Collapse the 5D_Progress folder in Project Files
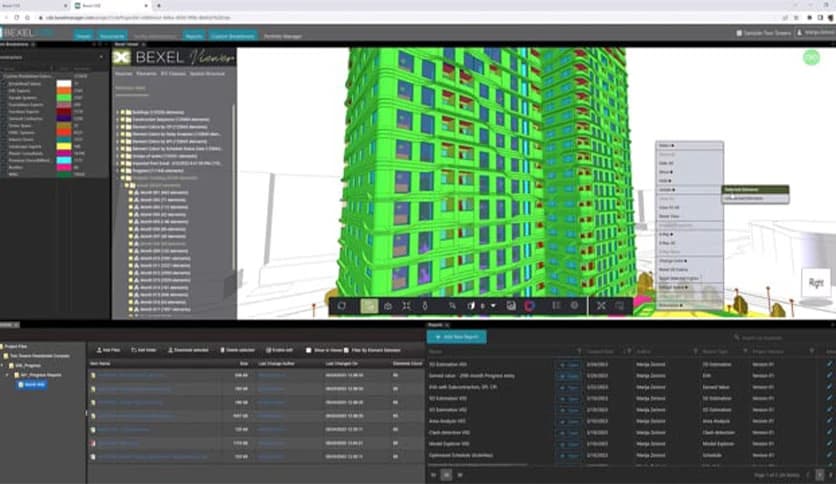The width and height of the screenshot is (836, 484). point(3,366)
